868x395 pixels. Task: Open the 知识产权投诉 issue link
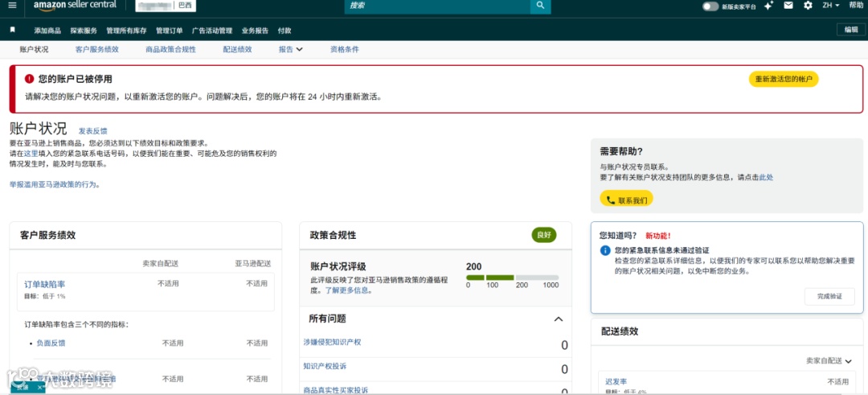coord(325,366)
